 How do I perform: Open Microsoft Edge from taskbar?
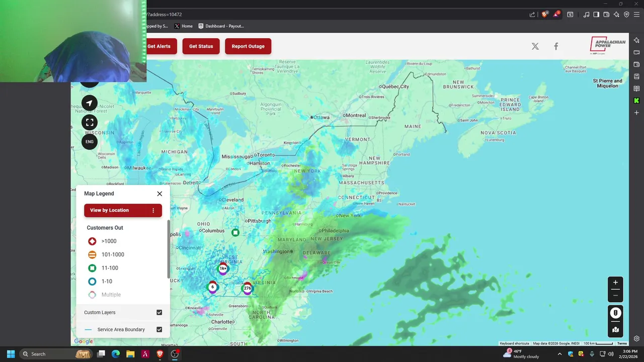[116, 354]
